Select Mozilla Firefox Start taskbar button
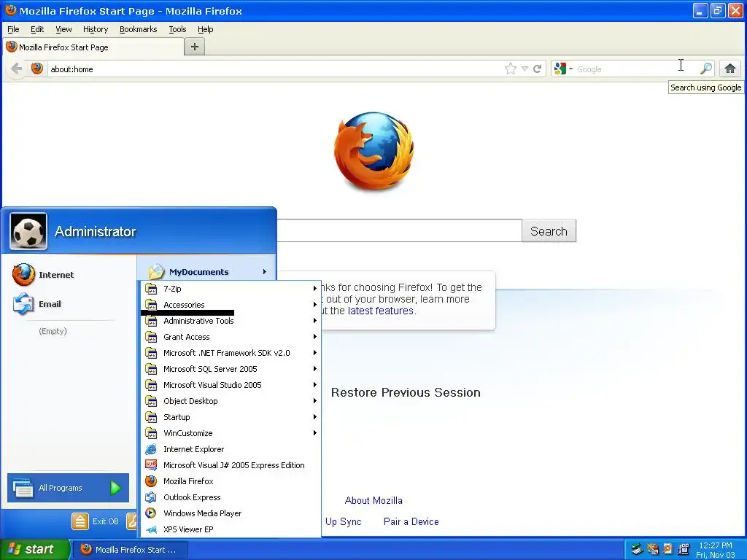Viewport: 747px width, 560px height. pyautogui.click(x=131, y=550)
